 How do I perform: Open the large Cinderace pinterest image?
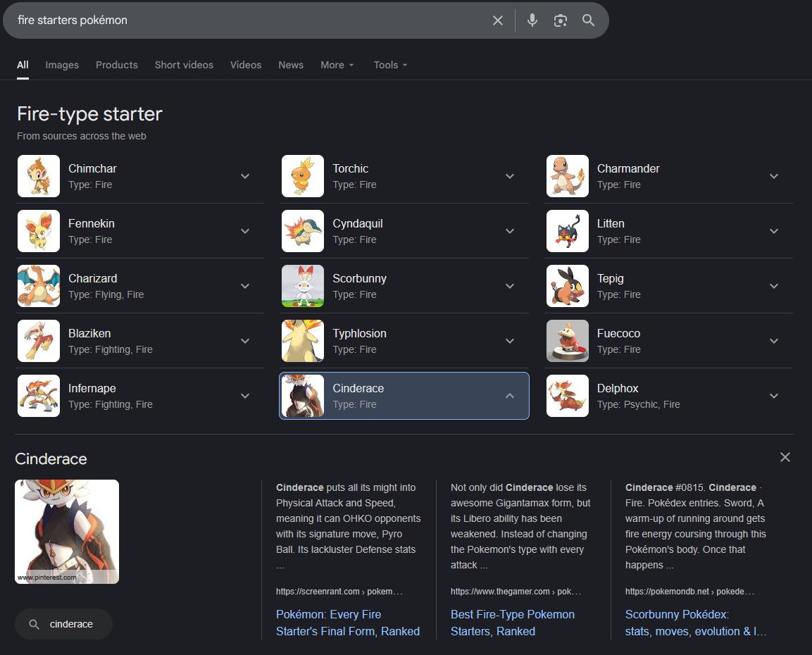click(x=67, y=532)
